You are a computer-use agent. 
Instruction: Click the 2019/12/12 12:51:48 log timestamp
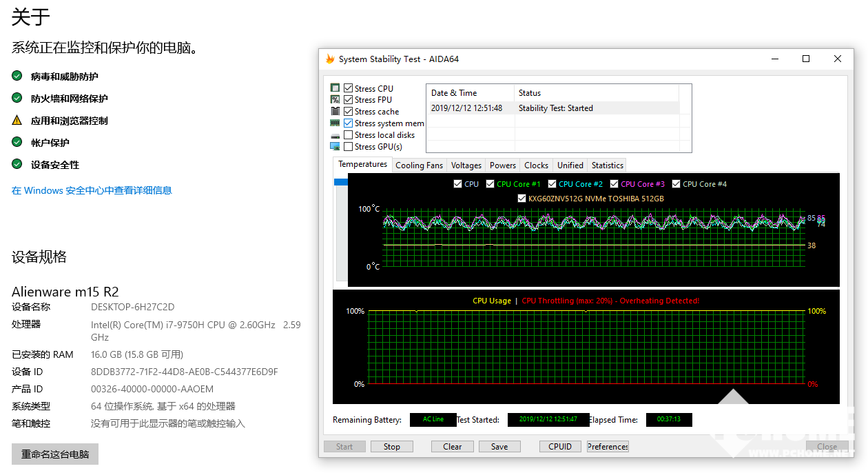pyautogui.click(x=467, y=108)
